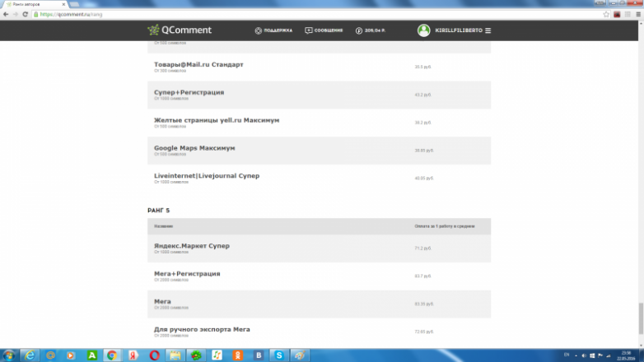644x362 pixels.
Task: Open the KIRILLFILIBERTO hamburger menu
Action: click(x=488, y=30)
